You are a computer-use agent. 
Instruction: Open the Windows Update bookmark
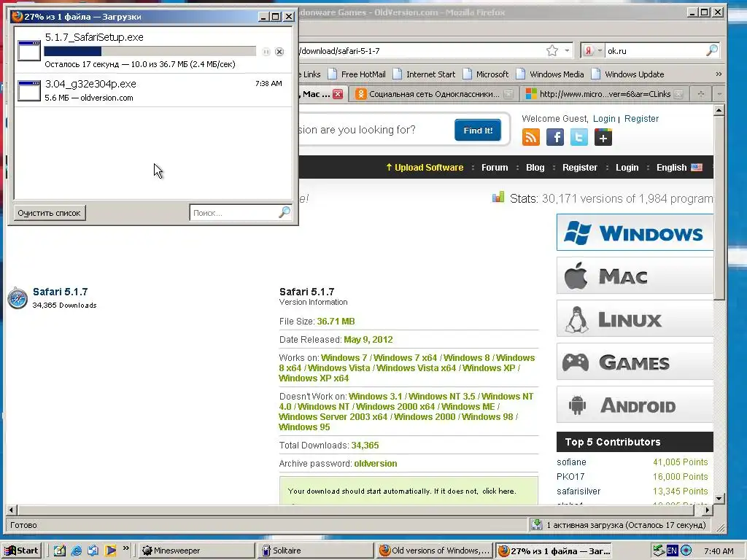[627, 74]
